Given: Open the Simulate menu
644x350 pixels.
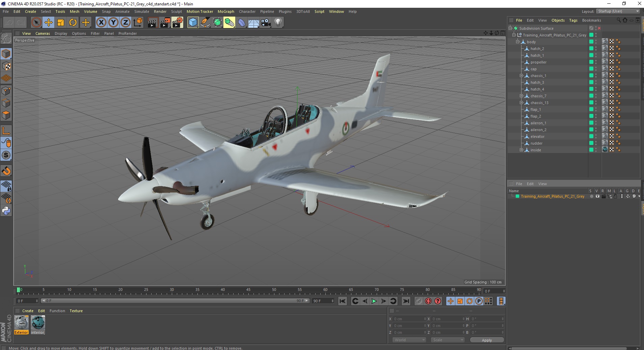Looking at the screenshot, I should (141, 11).
